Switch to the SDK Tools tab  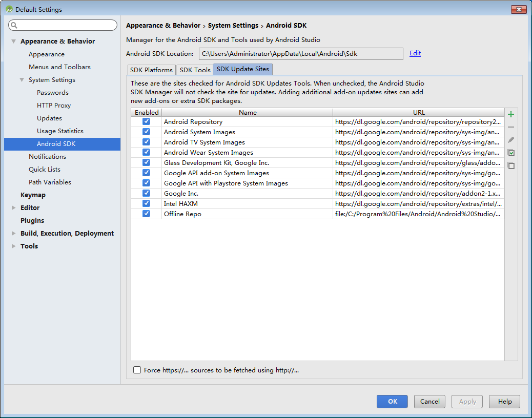tap(195, 70)
